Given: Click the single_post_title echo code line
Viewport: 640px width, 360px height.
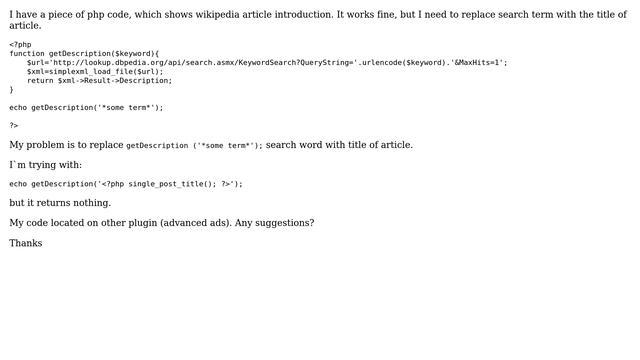Looking at the screenshot, I should pos(126,184).
